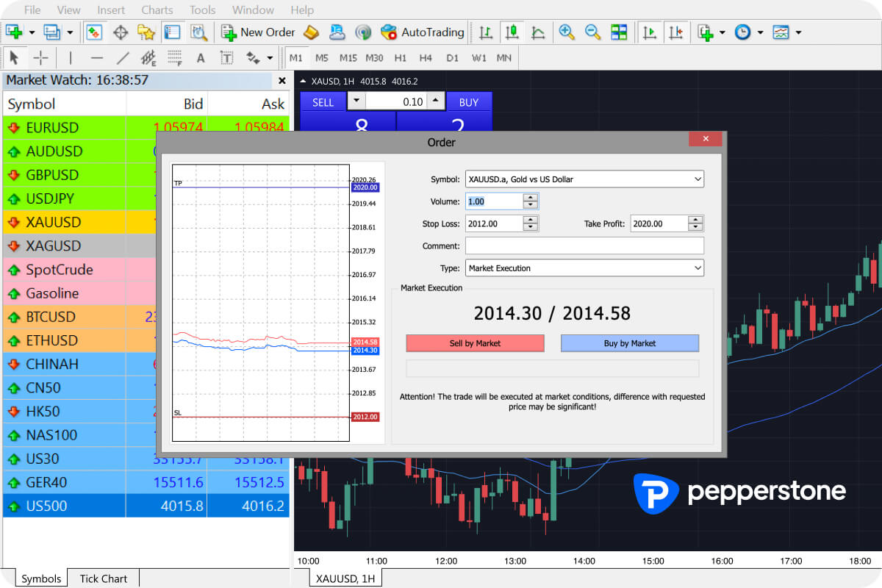Switch timeframe to D1
The width and height of the screenshot is (882, 588).
(x=452, y=58)
